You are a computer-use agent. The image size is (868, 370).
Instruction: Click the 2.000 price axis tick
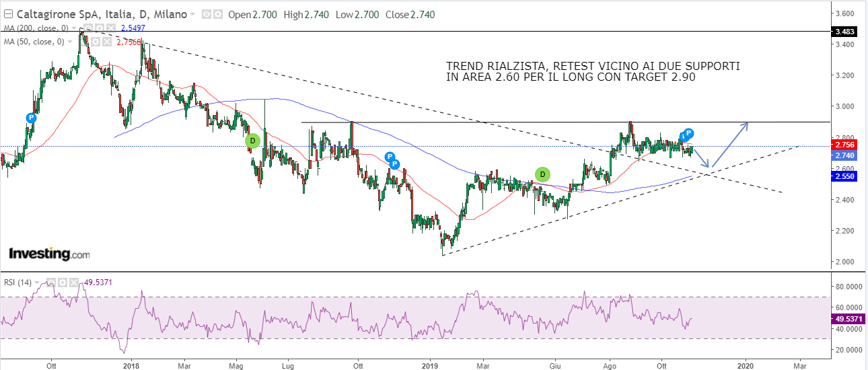tap(845, 262)
